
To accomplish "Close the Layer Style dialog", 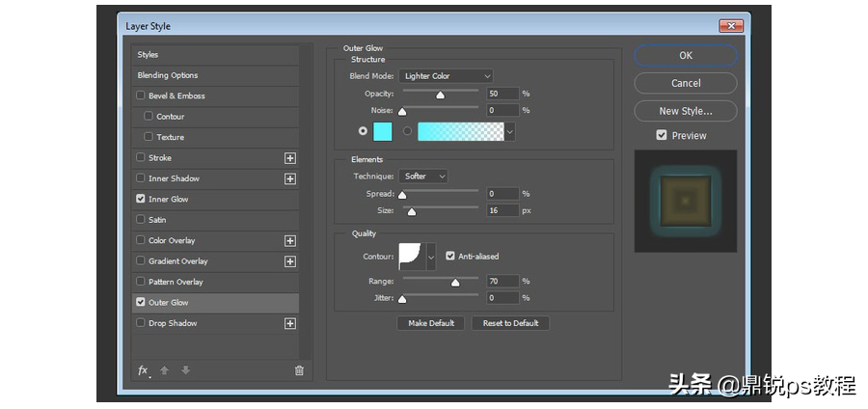I will (731, 26).
